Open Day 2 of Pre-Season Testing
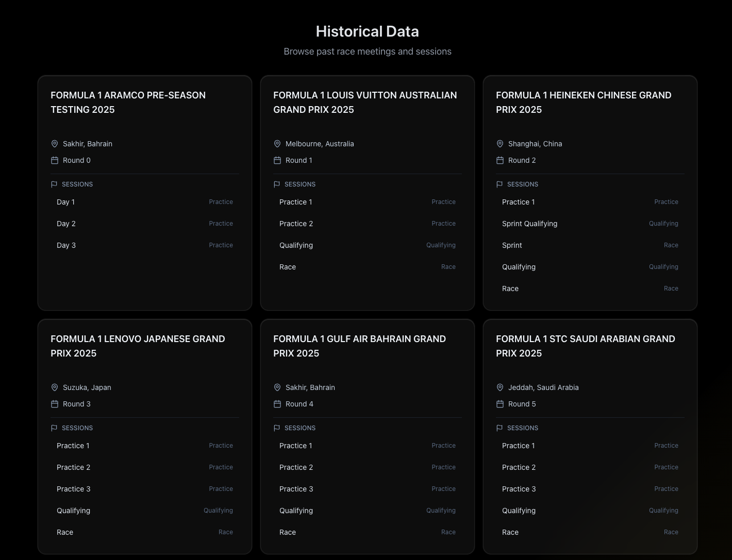 pyautogui.click(x=145, y=224)
